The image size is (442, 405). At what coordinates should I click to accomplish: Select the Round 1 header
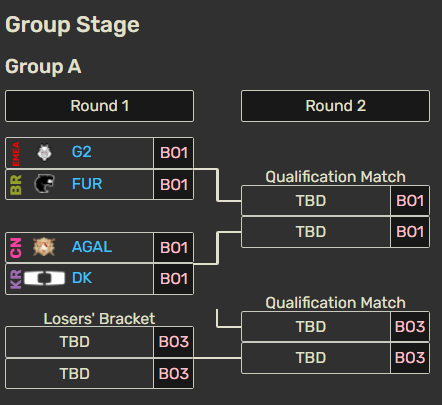pyautogui.click(x=99, y=106)
